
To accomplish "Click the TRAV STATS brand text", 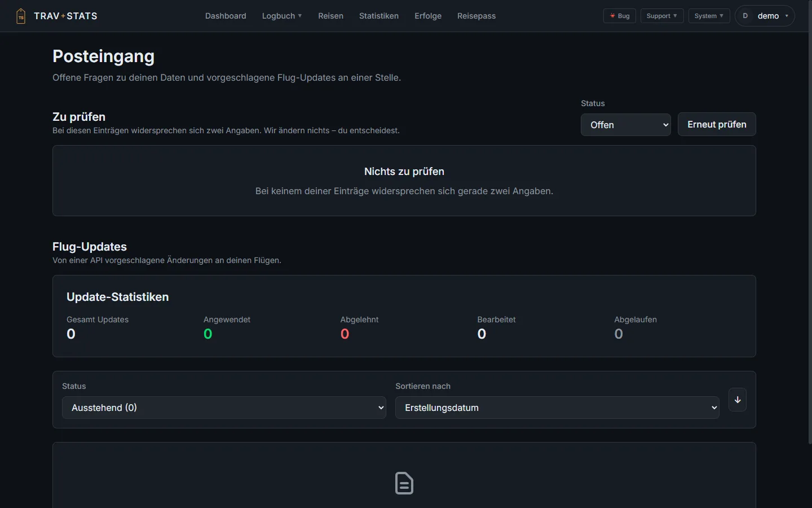I will pos(65,16).
